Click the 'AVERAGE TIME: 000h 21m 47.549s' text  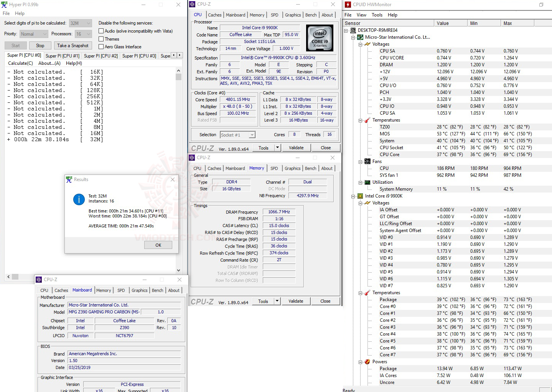tap(121, 226)
